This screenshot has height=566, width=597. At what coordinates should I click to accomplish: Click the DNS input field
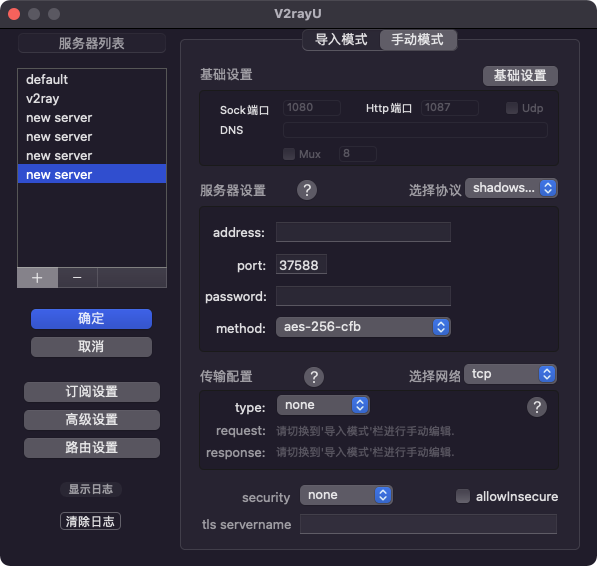coord(415,130)
